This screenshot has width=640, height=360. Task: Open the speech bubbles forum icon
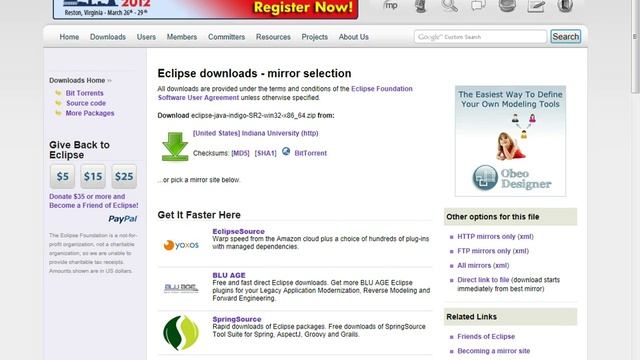point(478,5)
